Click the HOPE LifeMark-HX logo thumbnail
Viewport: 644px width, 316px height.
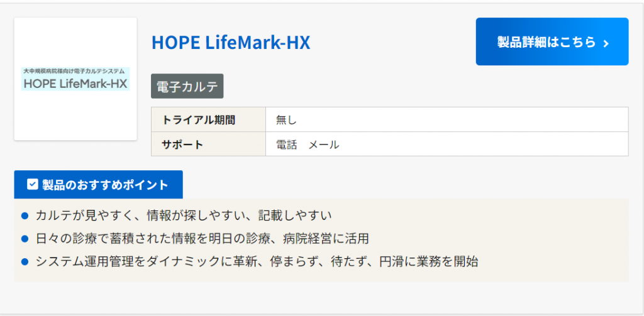point(75,79)
